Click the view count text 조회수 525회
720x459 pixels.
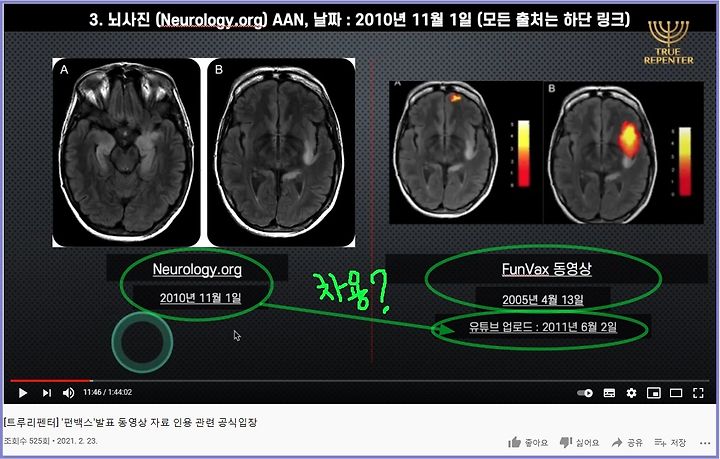(26, 441)
